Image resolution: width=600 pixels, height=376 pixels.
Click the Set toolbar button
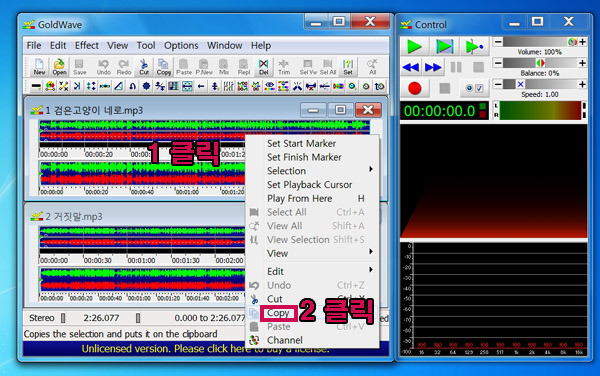point(348,67)
